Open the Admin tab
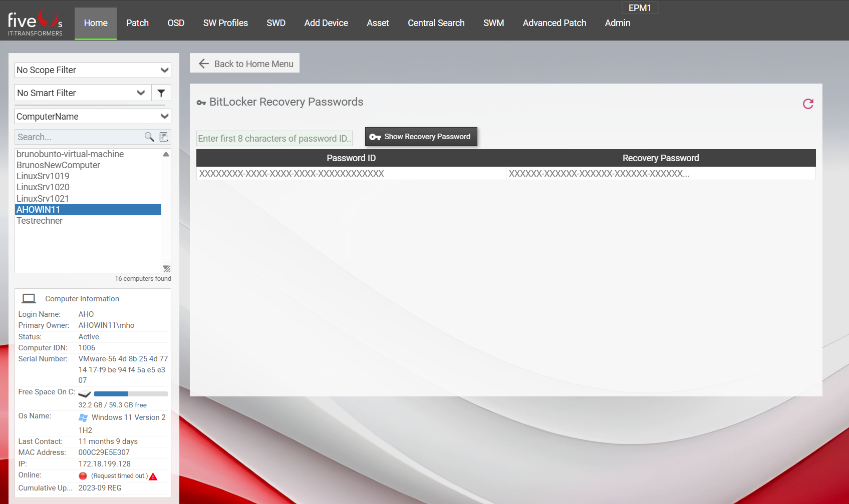Viewport: 849px width, 504px height. (618, 23)
